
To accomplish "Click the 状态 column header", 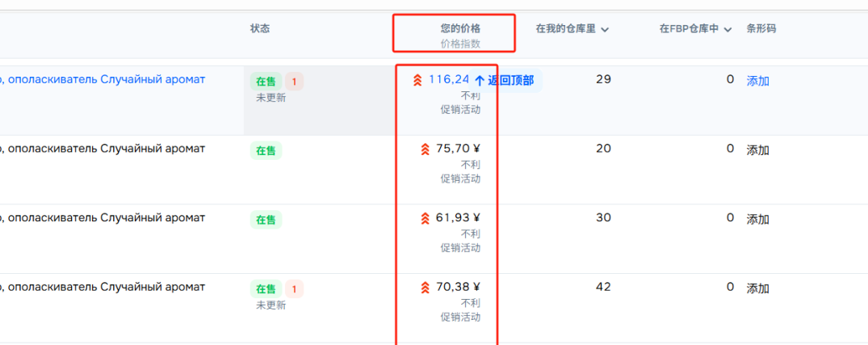I will point(260,28).
